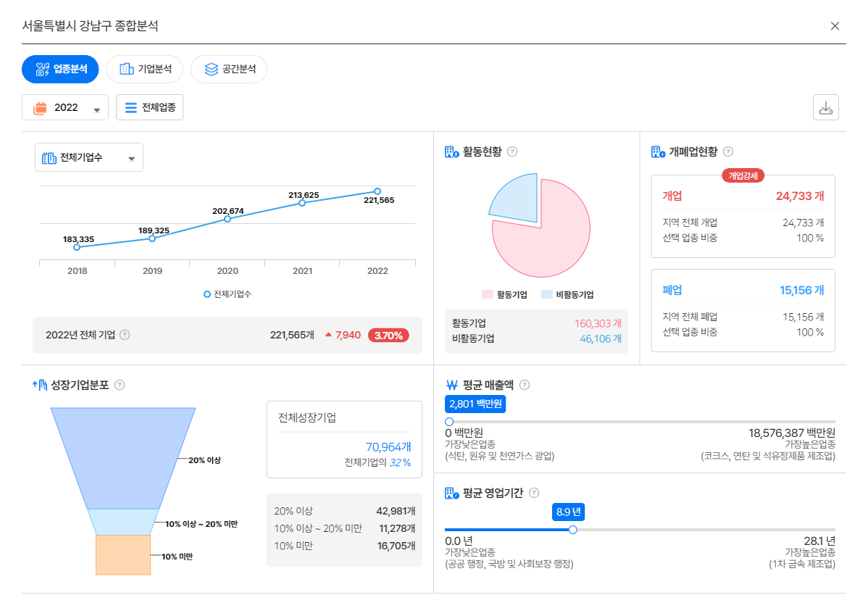Toggle 비활동기업 pie legend item
Image resolution: width=868 pixels, height=616 pixels.
pyautogui.click(x=567, y=294)
